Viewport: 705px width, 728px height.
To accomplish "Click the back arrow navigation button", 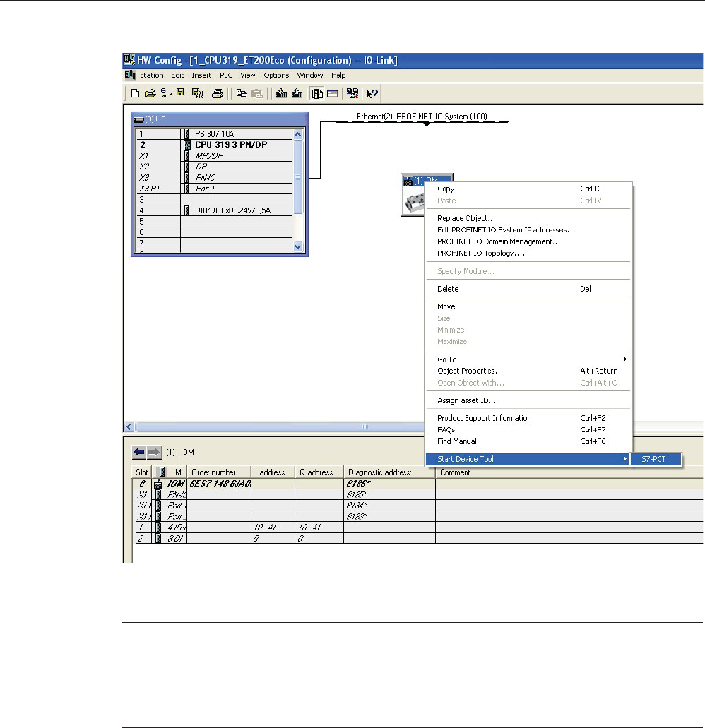I will pyautogui.click(x=139, y=452).
